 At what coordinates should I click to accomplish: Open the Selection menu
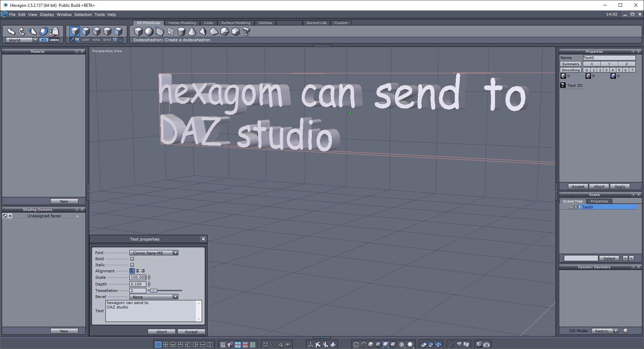pyautogui.click(x=83, y=15)
